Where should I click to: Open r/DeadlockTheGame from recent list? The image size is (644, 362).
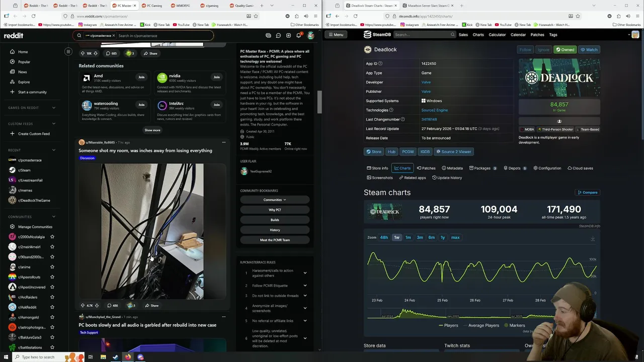pyautogui.click(x=34, y=200)
